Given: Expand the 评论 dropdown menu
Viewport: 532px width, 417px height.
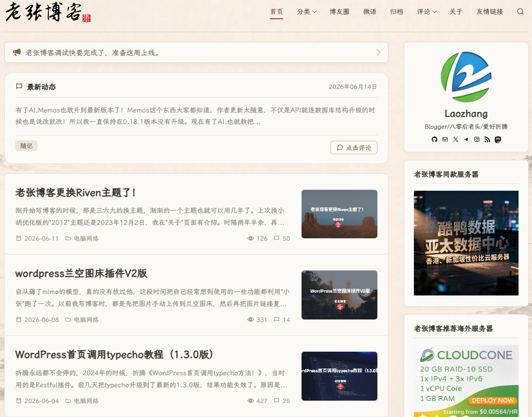Looking at the screenshot, I should 426,12.
